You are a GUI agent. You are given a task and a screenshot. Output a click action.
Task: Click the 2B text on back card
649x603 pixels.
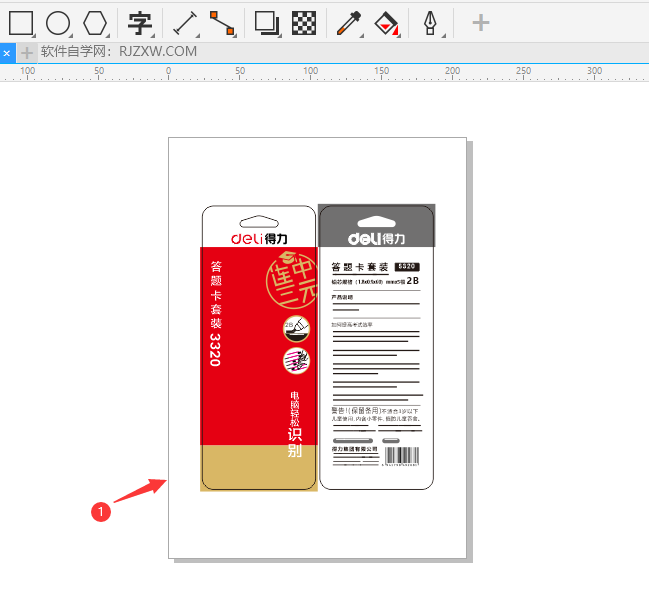coord(413,281)
